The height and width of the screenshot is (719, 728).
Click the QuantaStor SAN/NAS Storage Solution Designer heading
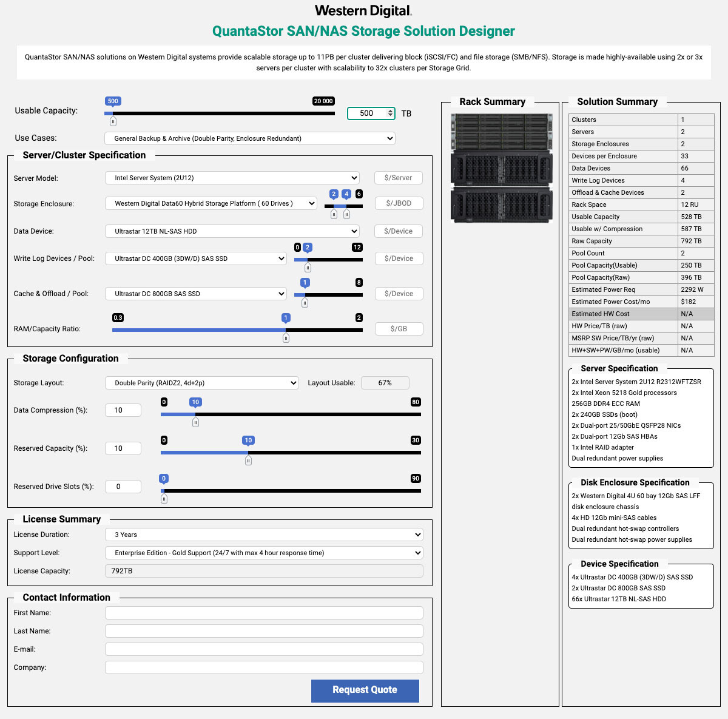[363, 31]
